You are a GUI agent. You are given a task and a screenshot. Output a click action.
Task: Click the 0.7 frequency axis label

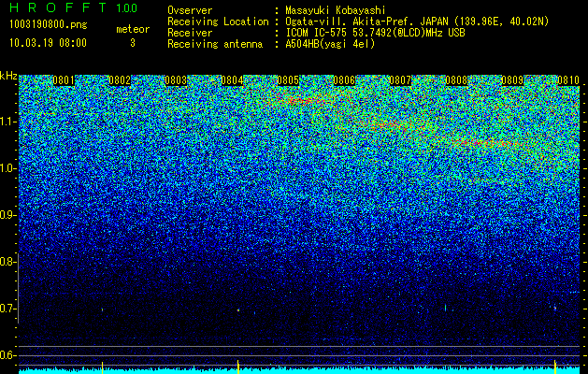click(x=7, y=309)
